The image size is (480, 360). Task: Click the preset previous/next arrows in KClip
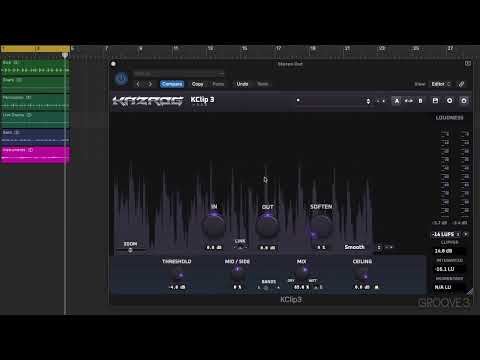pos(381,101)
